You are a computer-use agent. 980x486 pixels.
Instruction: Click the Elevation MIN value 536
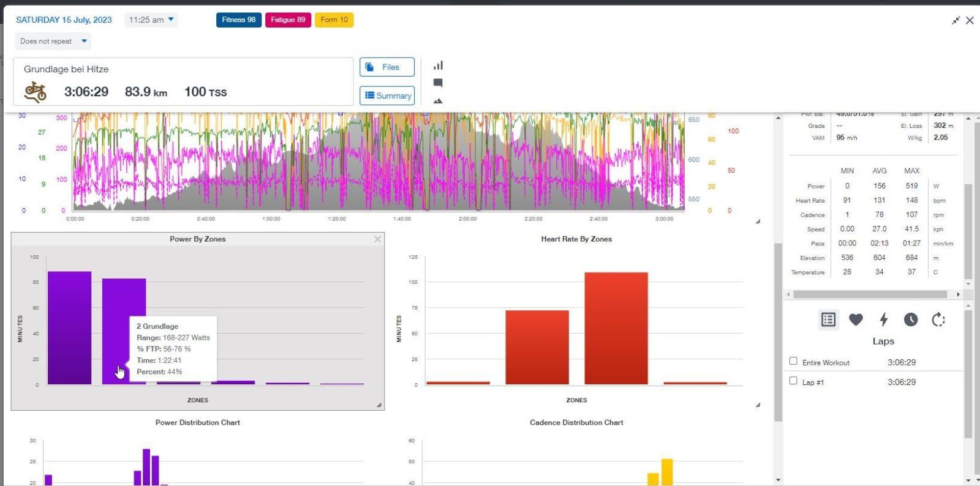point(847,258)
